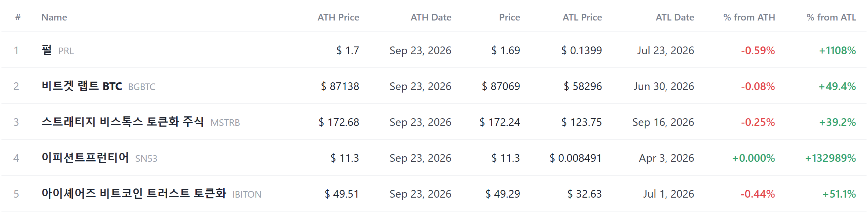Sort by the % from ATL header
The width and height of the screenshot is (868, 213).
[x=831, y=17]
